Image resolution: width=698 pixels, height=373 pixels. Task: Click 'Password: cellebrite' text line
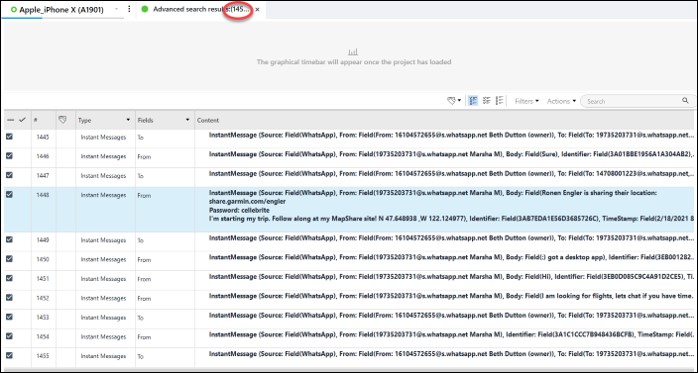pyautogui.click(x=239, y=210)
